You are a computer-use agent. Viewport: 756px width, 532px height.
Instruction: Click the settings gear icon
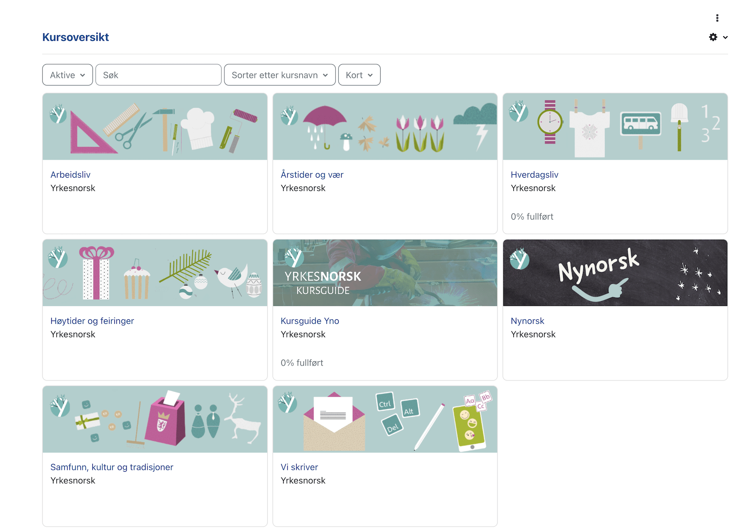pos(713,37)
